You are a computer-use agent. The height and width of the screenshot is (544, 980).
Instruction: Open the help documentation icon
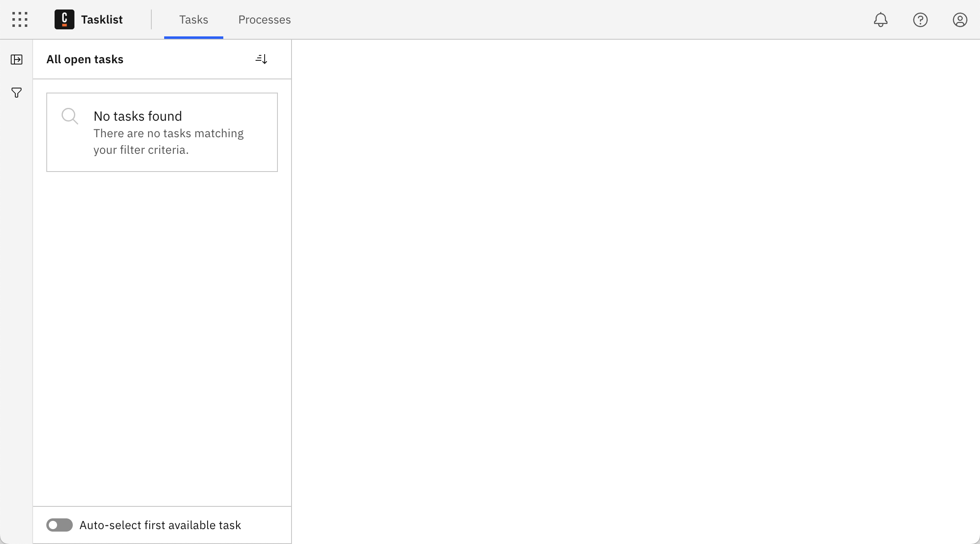coord(920,19)
